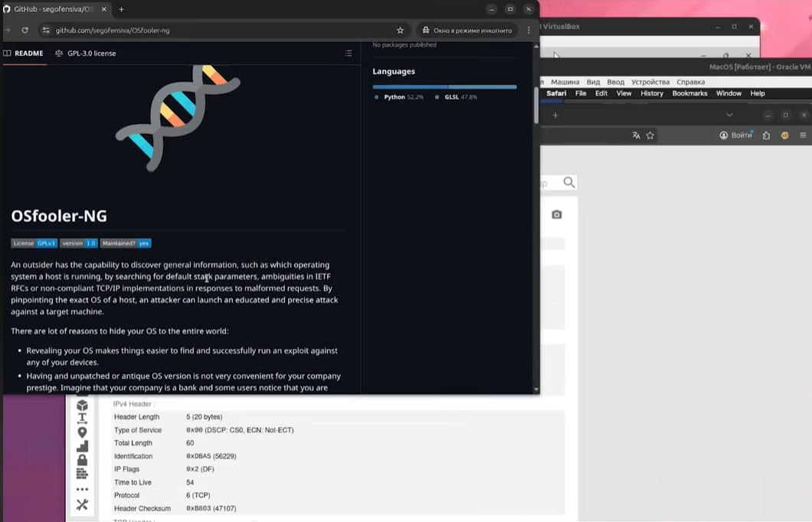Click the reload page button in Chrome
812x522 pixels.
(25, 31)
